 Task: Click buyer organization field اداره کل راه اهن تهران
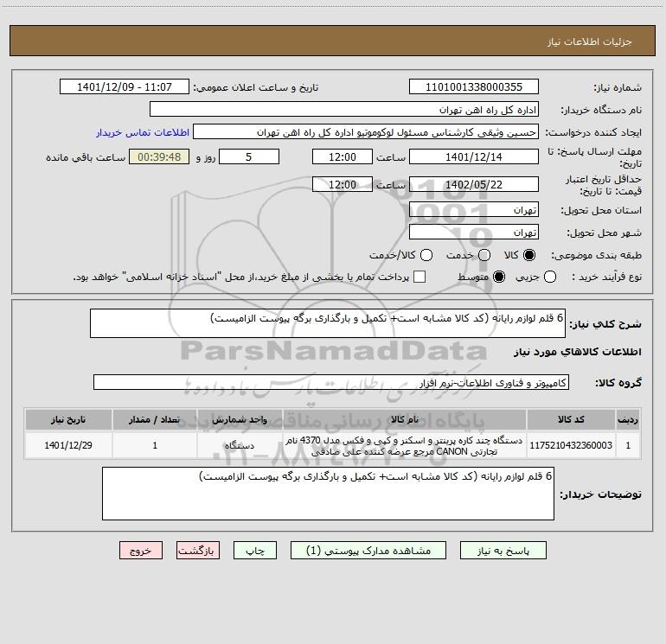(x=344, y=110)
